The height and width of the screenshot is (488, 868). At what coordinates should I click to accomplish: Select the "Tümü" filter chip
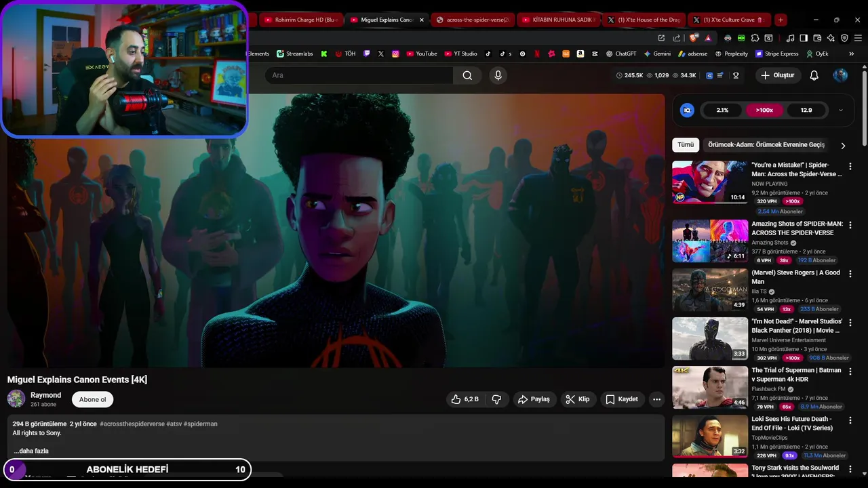coord(686,145)
